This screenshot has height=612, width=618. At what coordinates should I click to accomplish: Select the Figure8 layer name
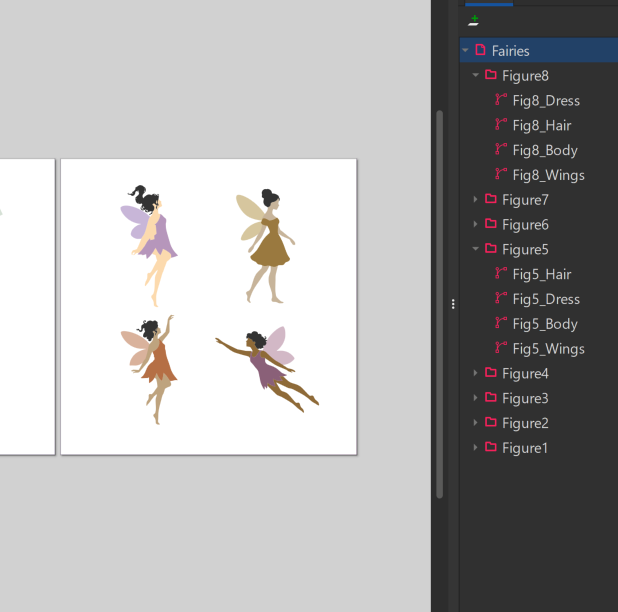[525, 76]
